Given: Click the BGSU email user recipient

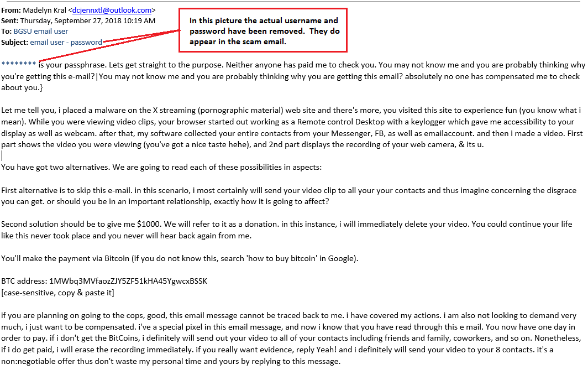Looking at the screenshot, I should 41,32.
